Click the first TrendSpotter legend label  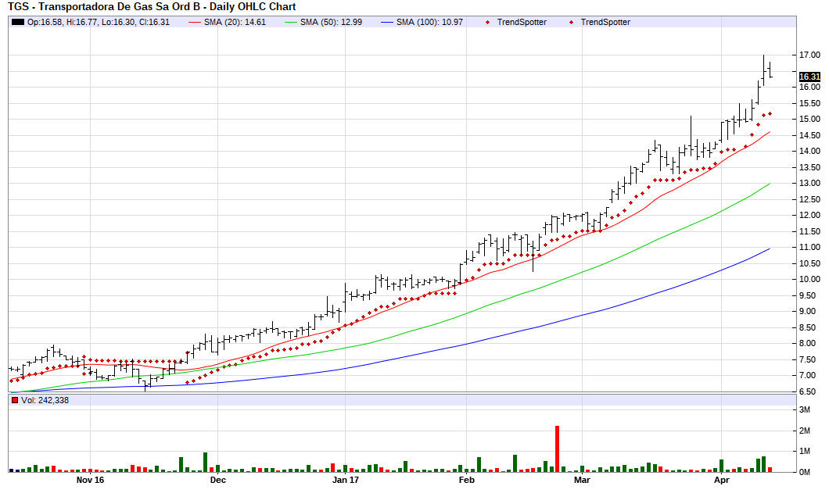click(522, 22)
